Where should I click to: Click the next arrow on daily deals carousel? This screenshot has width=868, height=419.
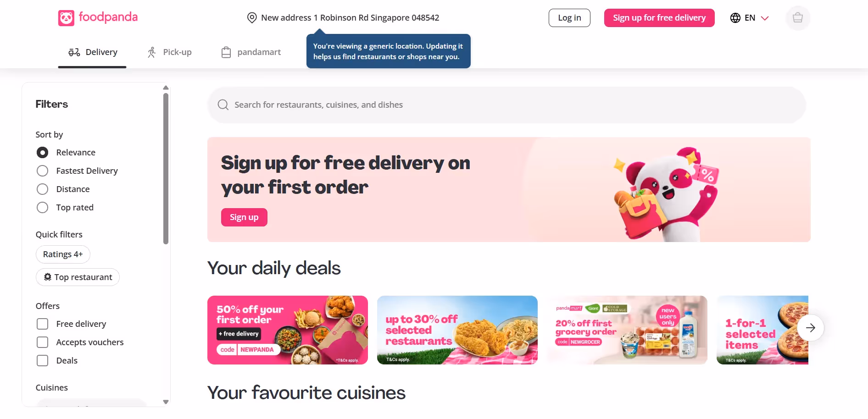[811, 328]
